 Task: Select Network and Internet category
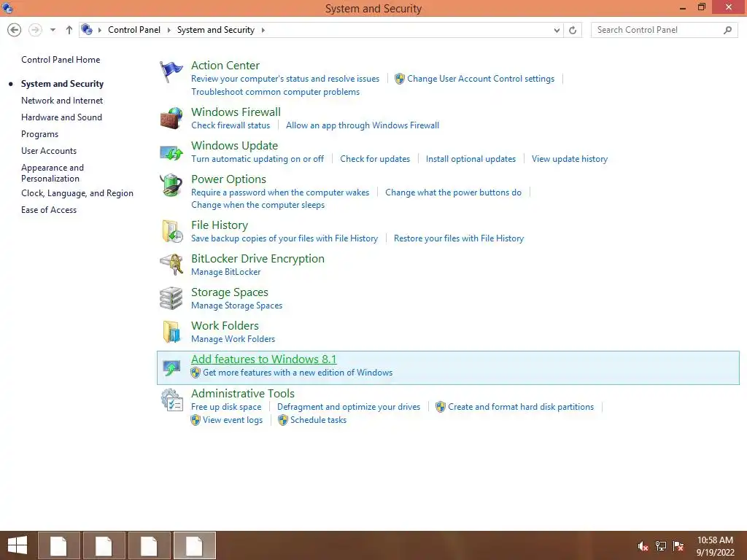[62, 101]
